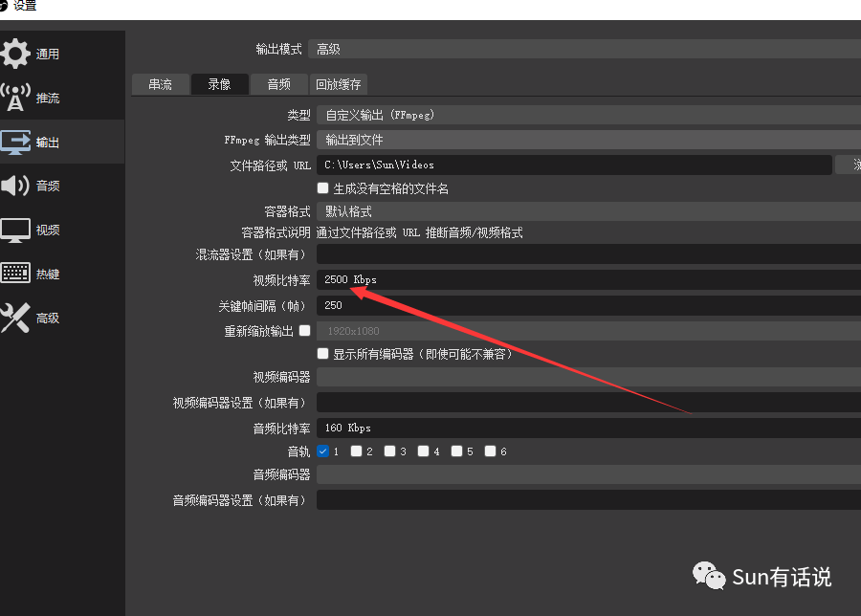Enable 显示所有编码器 show all encoders checkbox
The height and width of the screenshot is (616, 861).
pyautogui.click(x=323, y=354)
